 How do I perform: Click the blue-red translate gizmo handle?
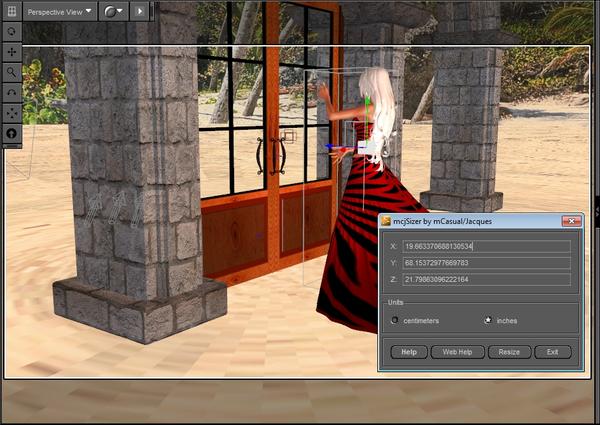point(333,147)
